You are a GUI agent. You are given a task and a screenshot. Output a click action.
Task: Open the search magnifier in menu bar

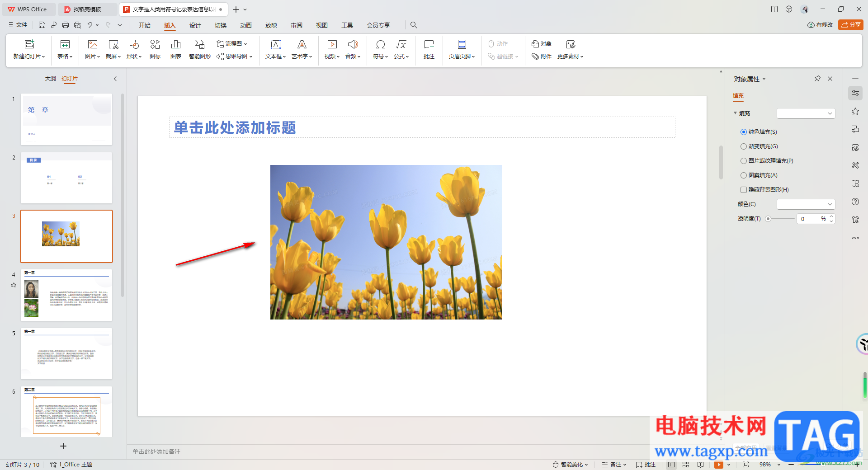pyautogui.click(x=414, y=25)
